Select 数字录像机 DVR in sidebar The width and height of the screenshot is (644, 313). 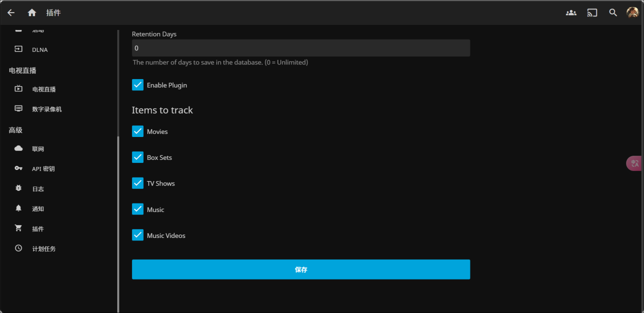(47, 109)
